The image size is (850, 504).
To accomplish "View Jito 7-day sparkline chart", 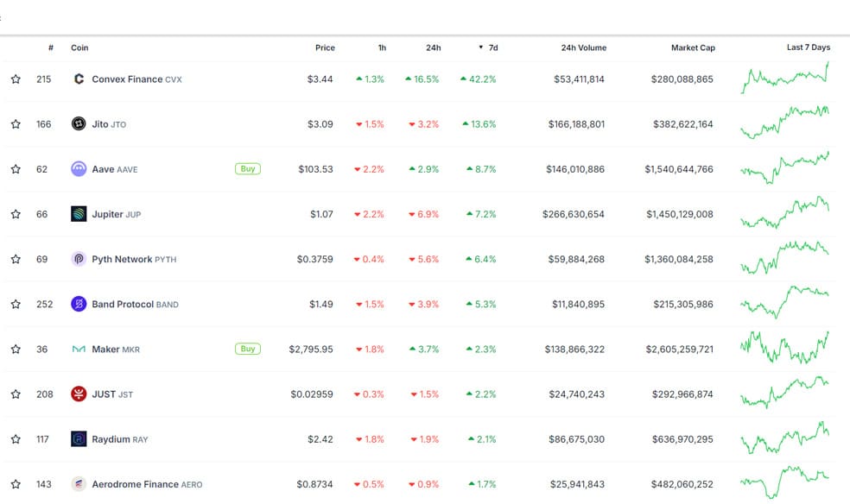I will (x=785, y=123).
